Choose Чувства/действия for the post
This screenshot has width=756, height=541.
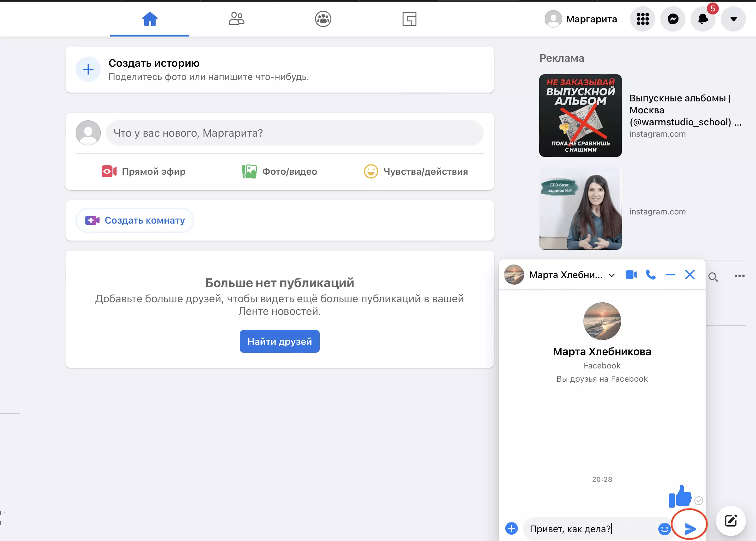click(416, 172)
